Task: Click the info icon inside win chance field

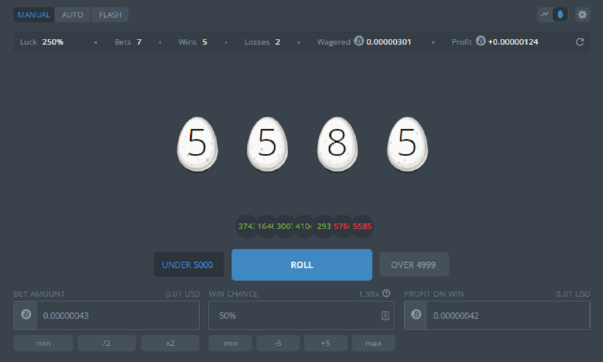Action: click(385, 315)
